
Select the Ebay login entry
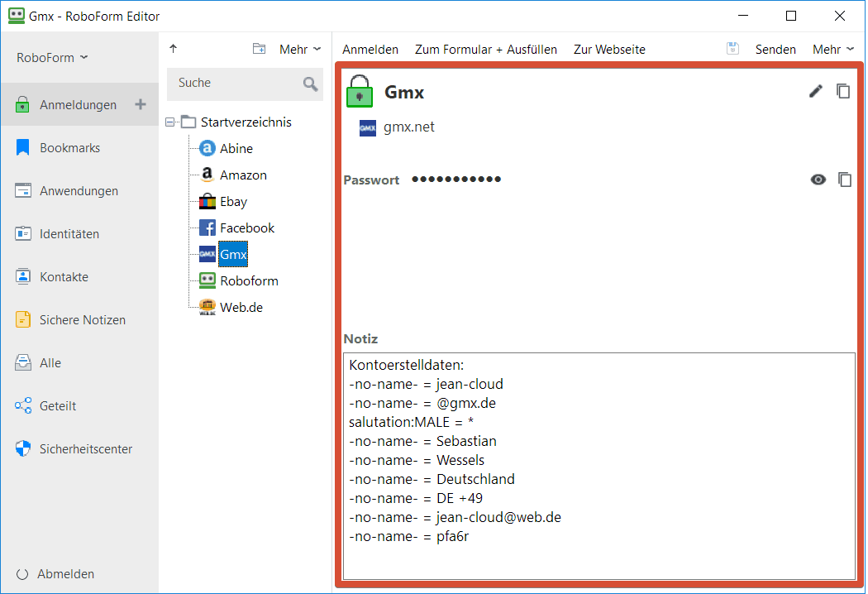coord(233,202)
